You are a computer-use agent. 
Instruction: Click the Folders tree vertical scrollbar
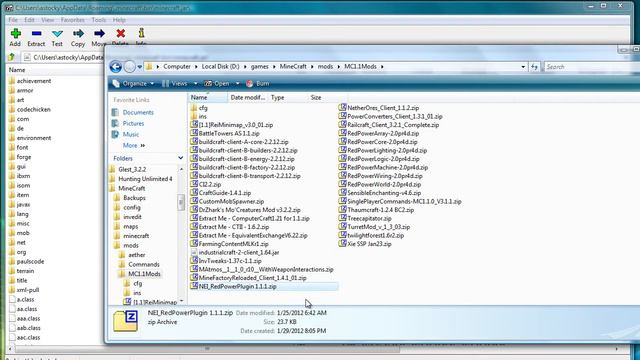[181, 202]
